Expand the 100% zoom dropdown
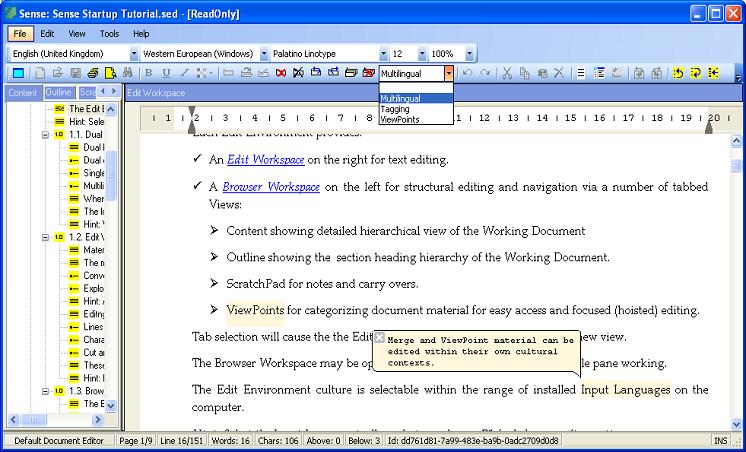This screenshot has height=452, width=746. (461, 53)
